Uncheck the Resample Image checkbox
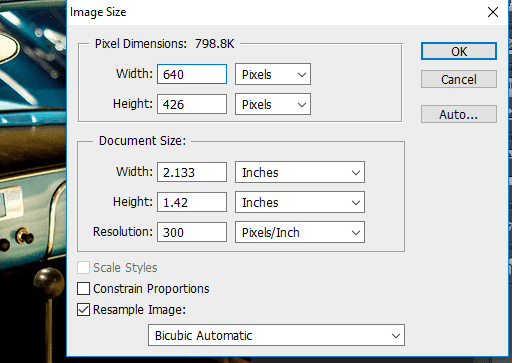512x363 pixels. coord(83,310)
